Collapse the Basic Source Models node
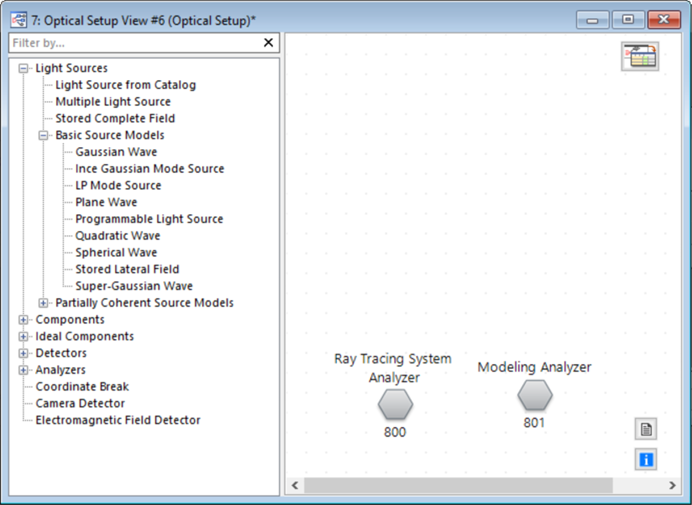692x505 pixels. (43, 136)
